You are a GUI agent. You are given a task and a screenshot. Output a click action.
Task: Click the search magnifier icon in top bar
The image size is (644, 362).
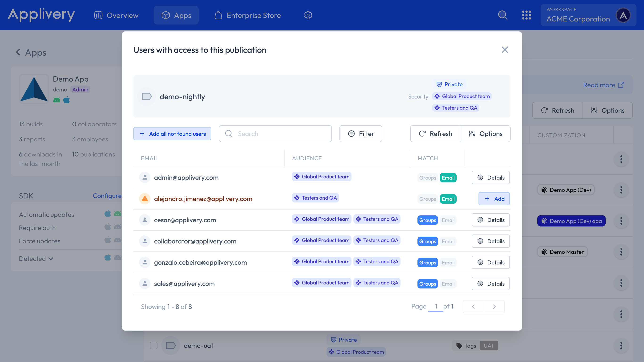(x=503, y=15)
